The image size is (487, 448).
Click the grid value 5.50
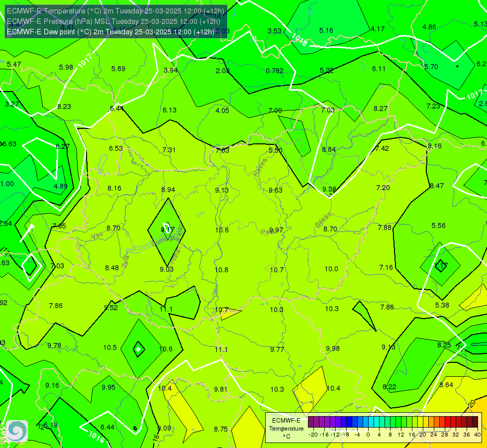(276, 150)
